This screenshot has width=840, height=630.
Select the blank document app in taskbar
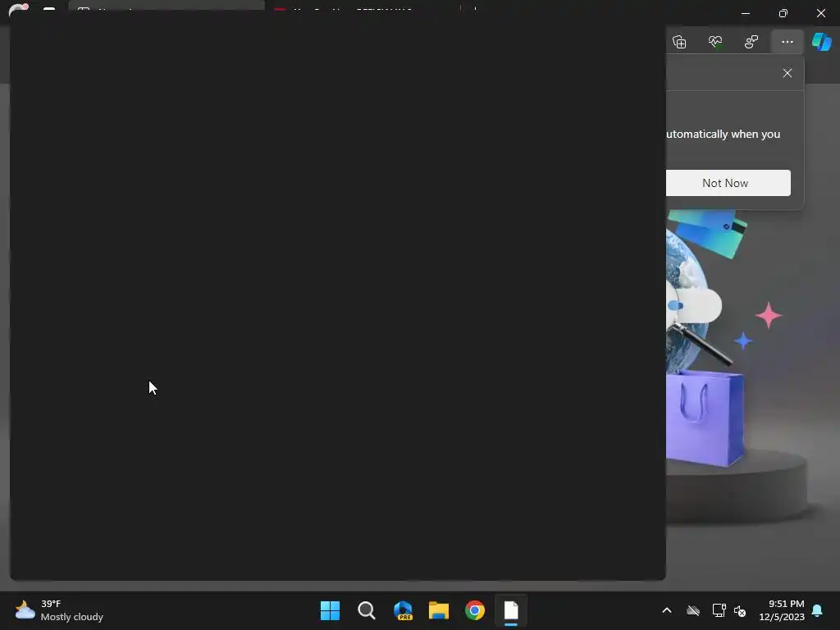click(x=511, y=610)
